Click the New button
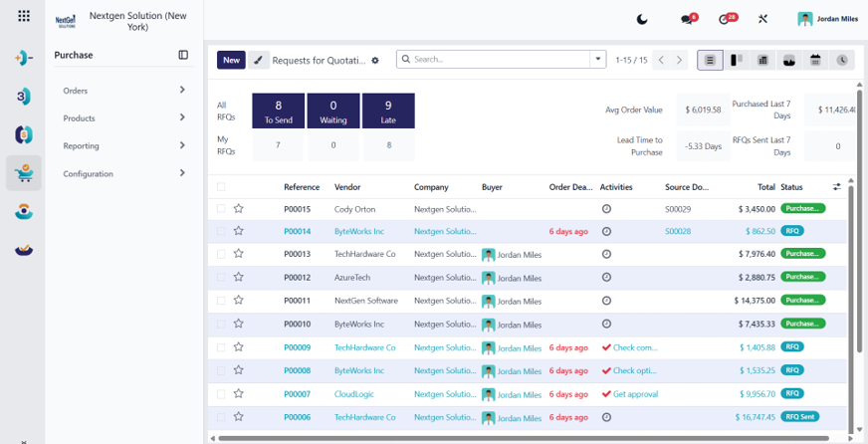 231,60
